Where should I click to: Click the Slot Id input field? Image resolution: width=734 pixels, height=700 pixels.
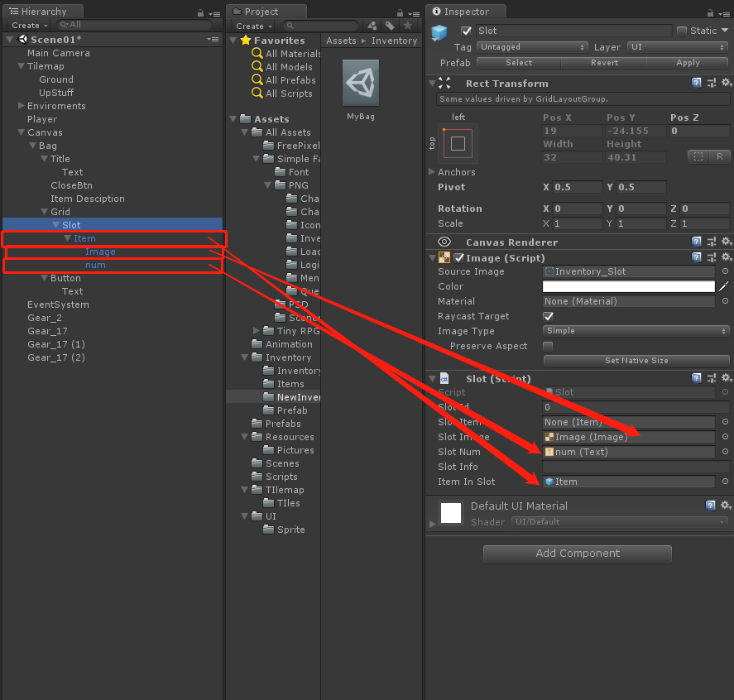[x=636, y=406]
